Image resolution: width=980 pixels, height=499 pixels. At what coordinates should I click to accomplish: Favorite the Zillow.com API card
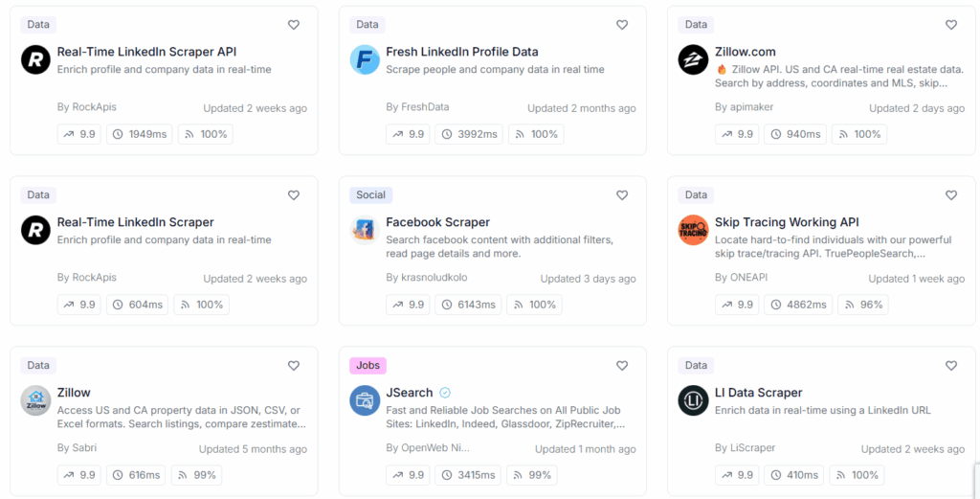(951, 25)
